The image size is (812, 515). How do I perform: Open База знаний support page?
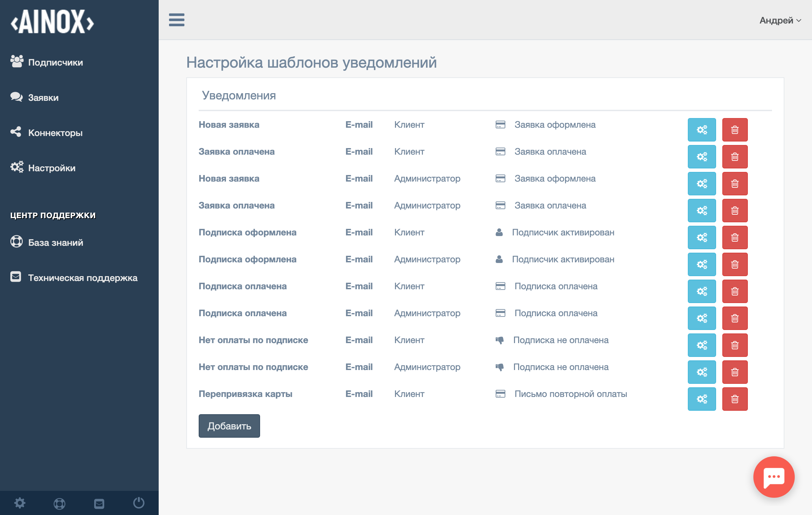(x=47, y=242)
